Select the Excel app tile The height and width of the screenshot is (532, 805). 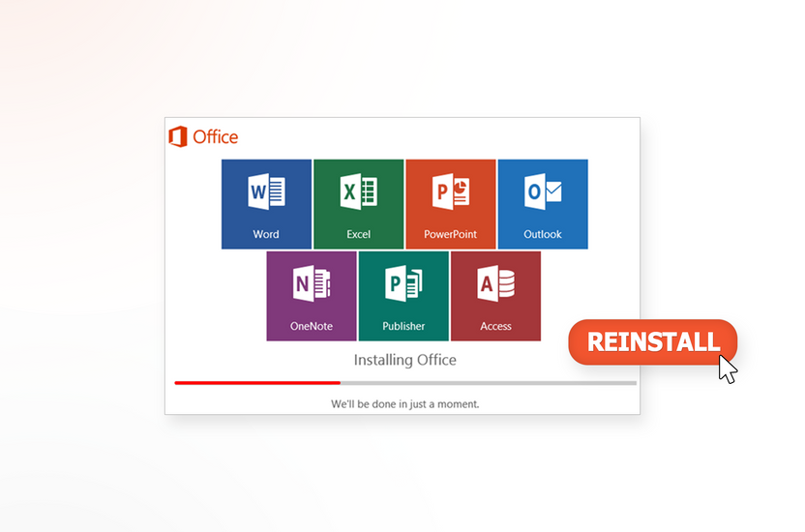click(x=358, y=204)
